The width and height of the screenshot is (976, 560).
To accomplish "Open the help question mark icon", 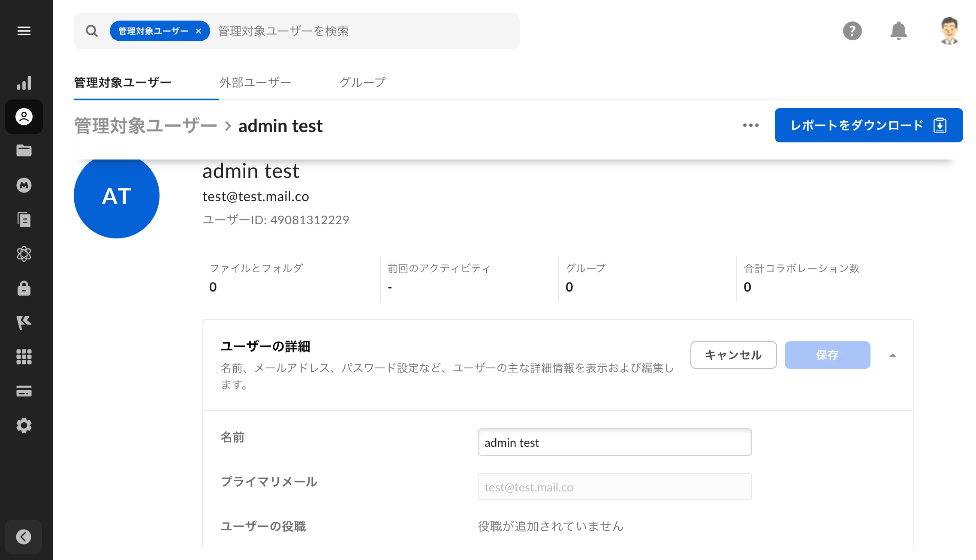I will (852, 31).
